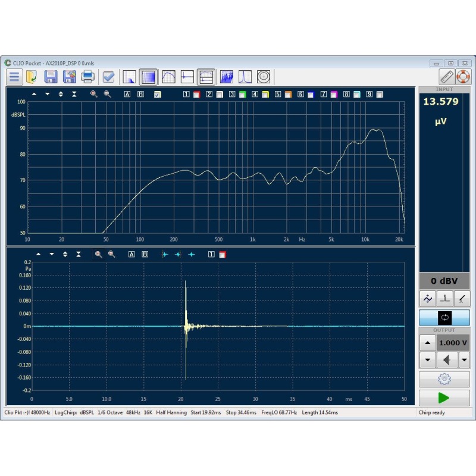Toggle overlay 1 red checkbox in frequency graph

pyautogui.click(x=197, y=95)
